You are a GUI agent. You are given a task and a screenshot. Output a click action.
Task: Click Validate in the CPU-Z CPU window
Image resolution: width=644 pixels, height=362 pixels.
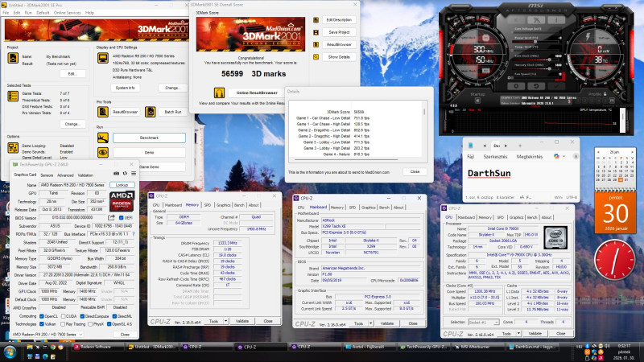coord(535,333)
